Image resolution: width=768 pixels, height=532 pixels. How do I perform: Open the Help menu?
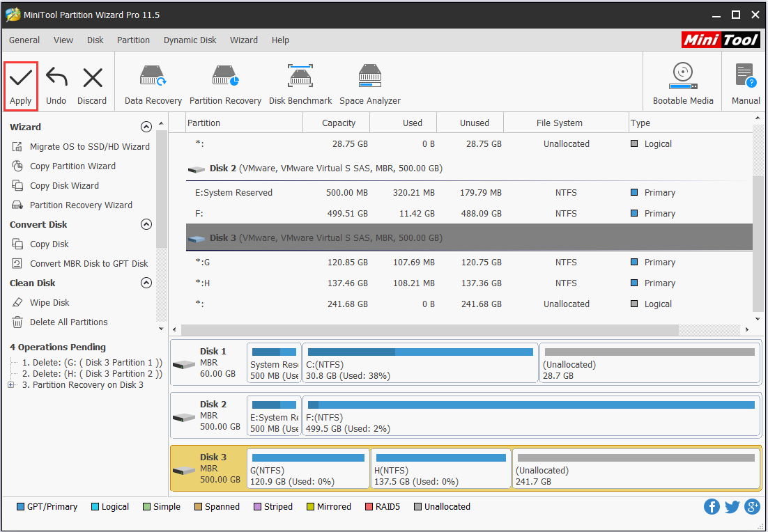(280, 40)
